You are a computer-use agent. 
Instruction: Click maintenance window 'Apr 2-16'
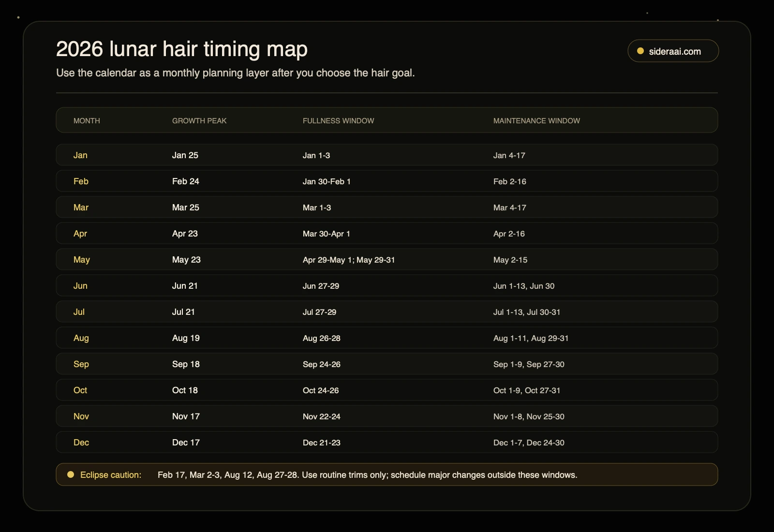509,234
